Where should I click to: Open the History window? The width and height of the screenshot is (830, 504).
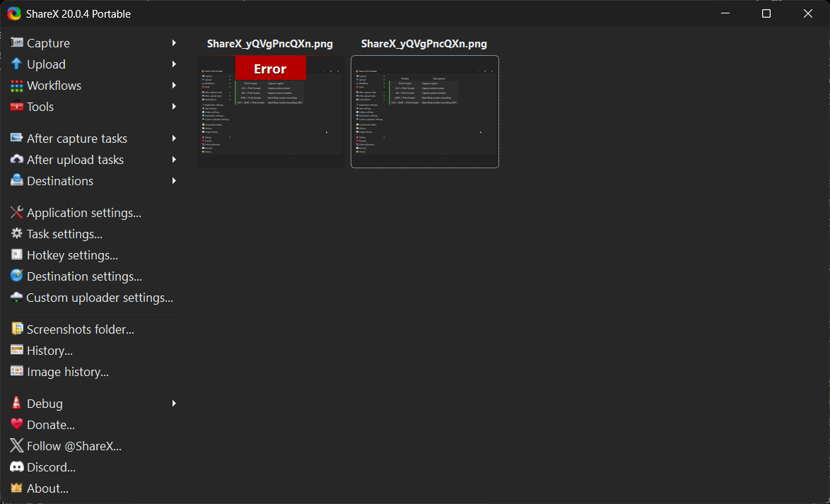click(94, 350)
